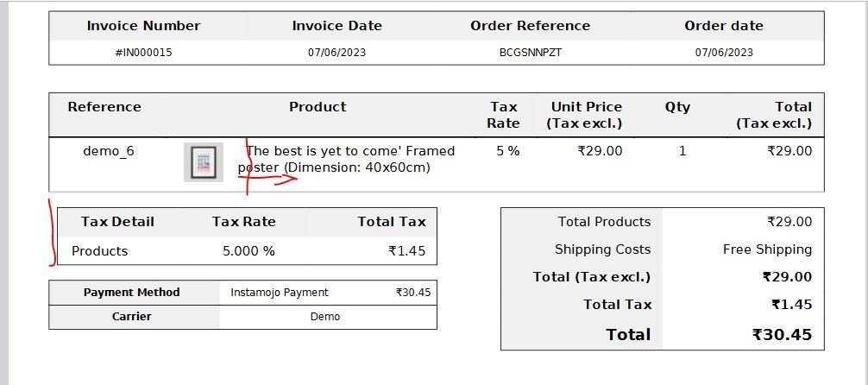868x385 pixels.
Task: Select the order reference BCGSNNPZT
Action: point(531,53)
